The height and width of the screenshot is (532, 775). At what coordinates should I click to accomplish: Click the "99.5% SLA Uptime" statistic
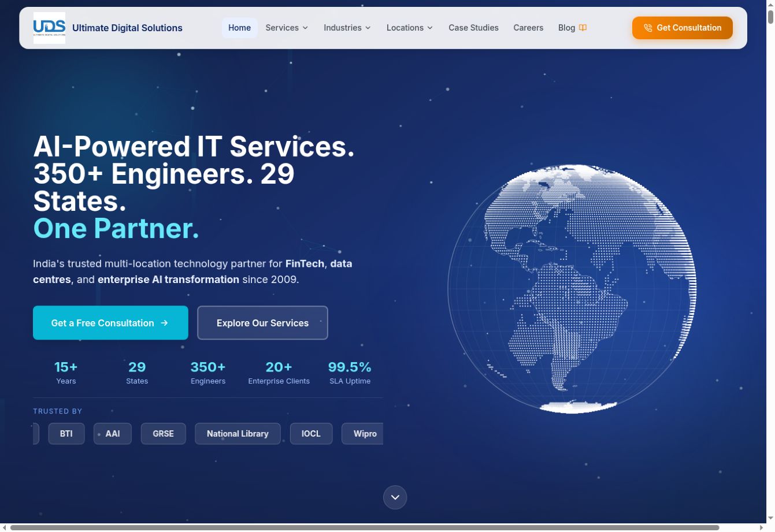(350, 373)
